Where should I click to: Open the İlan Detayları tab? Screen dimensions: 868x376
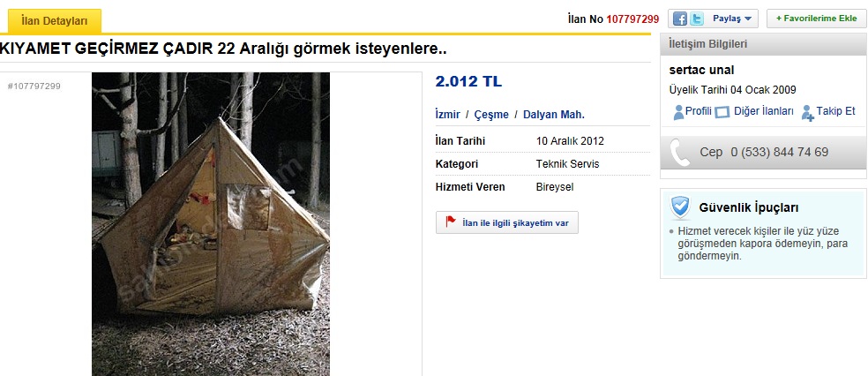pos(55,21)
